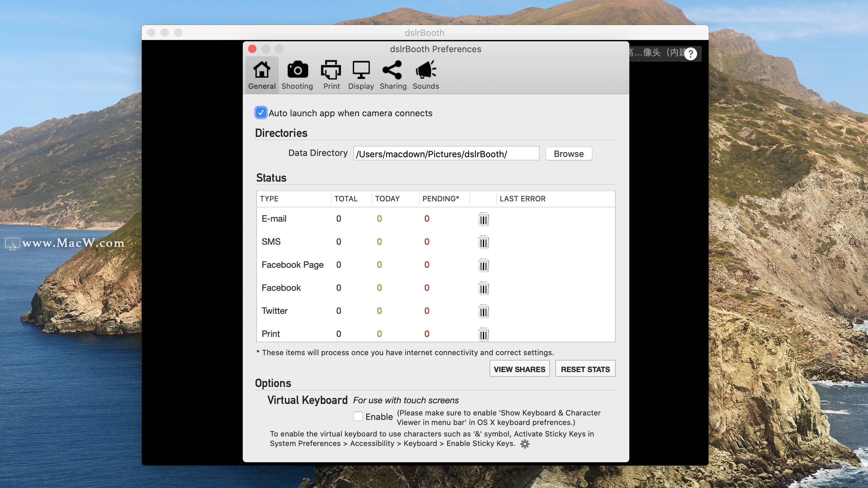Image resolution: width=868 pixels, height=488 pixels.
Task: Click trash icon in SMS row
Action: (484, 242)
